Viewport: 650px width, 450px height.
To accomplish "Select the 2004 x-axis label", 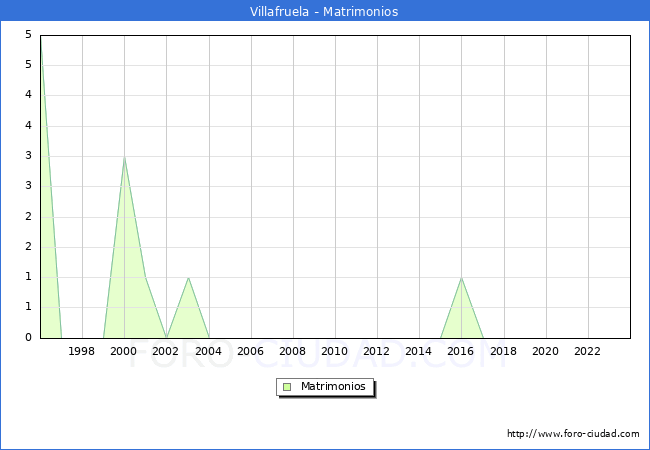I will (208, 352).
